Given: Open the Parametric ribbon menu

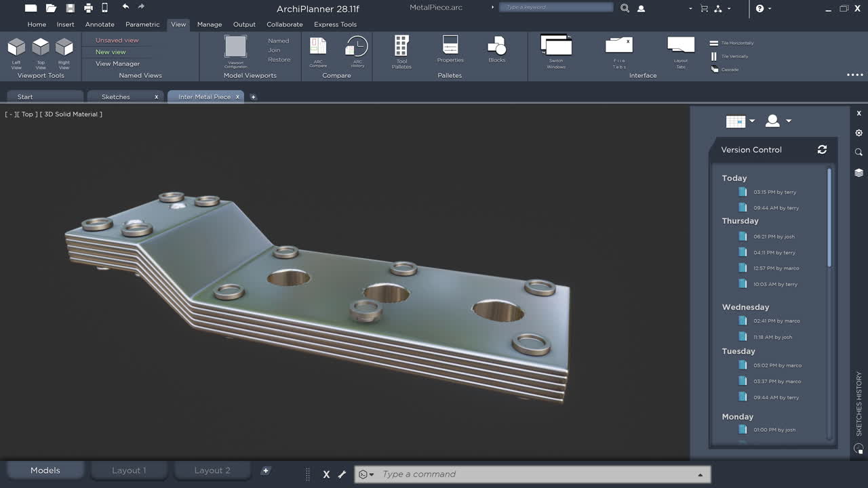Looking at the screenshot, I should click(x=142, y=24).
